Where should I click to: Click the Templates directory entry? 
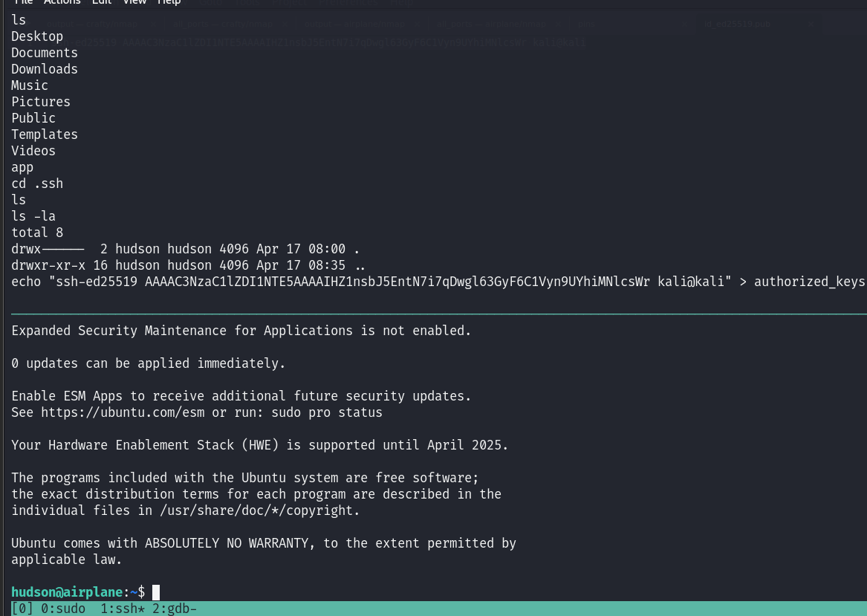pos(45,134)
